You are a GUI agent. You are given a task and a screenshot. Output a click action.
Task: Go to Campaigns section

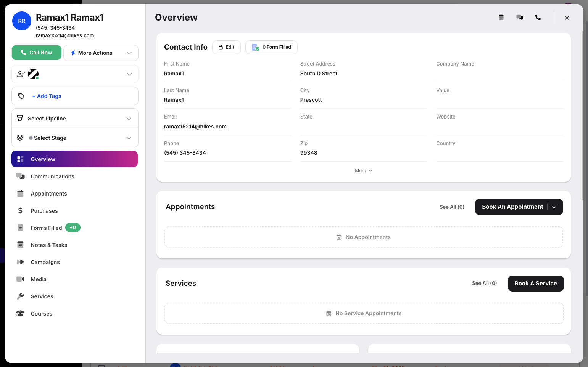pos(45,262)
